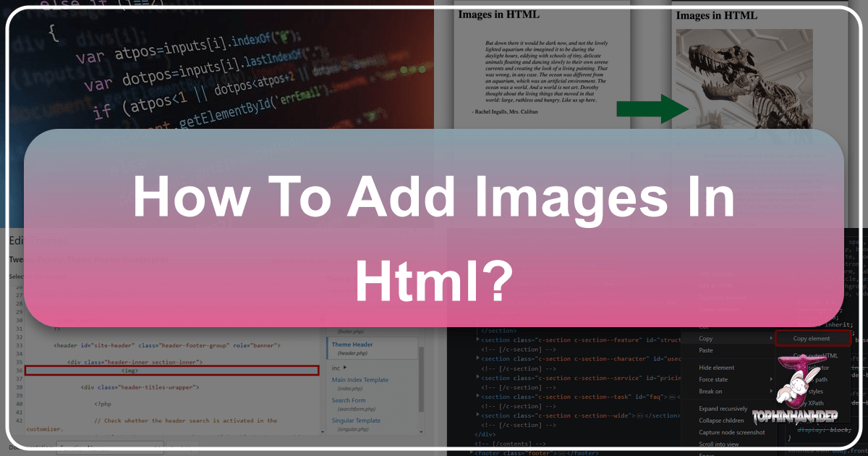Click the ellipsis icon inside the faq section element
The height and width of the screenshot is (456, 868).
(671, 397)
